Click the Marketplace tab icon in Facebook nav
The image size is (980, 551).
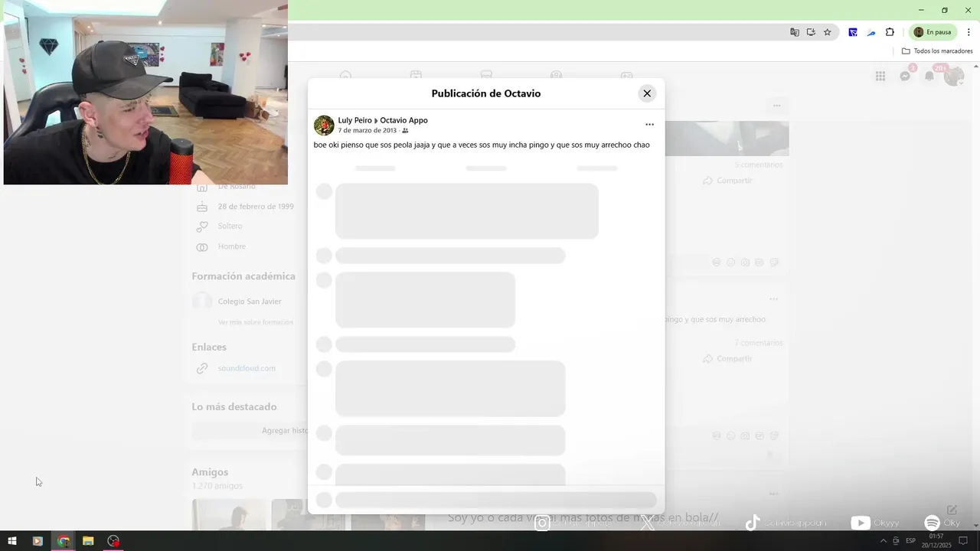point(486,75)
